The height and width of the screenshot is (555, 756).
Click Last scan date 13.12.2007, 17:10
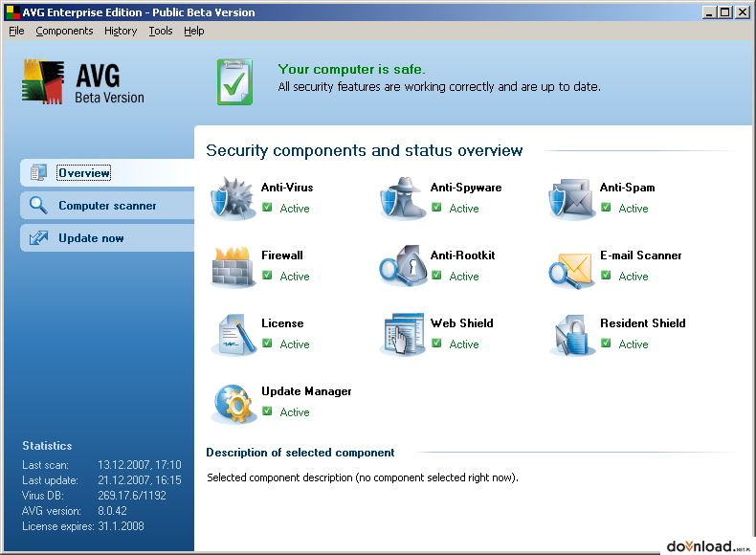click(140, 465)
